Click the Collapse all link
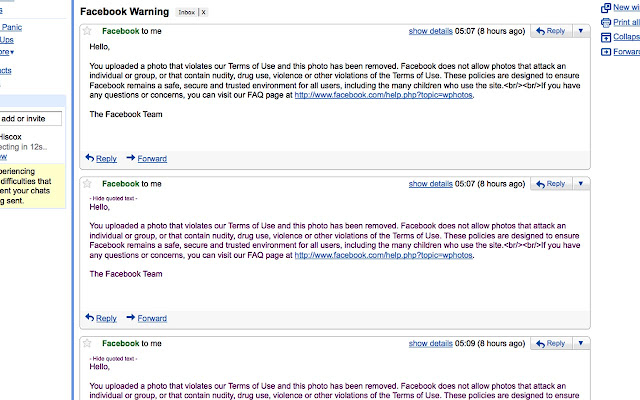This screenshot has width=640, height=400. [x=627, y=37]
